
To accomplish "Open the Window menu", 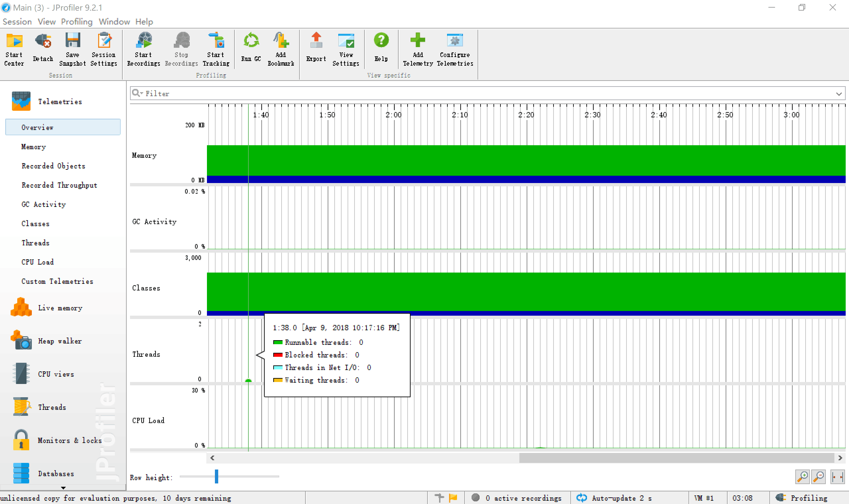I will pos(114,22).
